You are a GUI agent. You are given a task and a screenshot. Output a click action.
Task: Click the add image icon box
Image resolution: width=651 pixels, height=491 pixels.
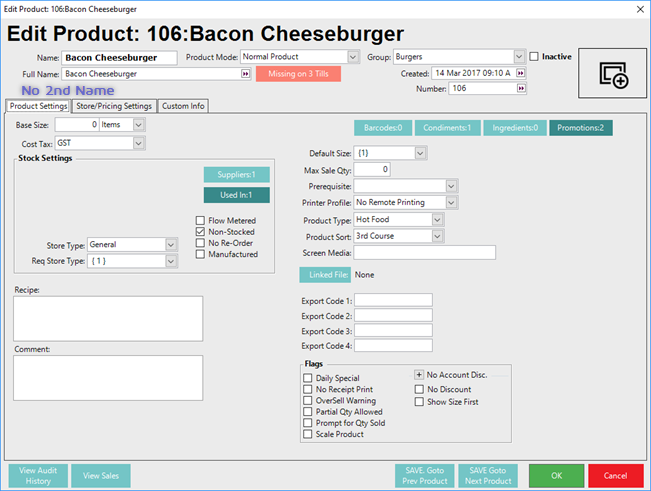(x=612, y=72)
